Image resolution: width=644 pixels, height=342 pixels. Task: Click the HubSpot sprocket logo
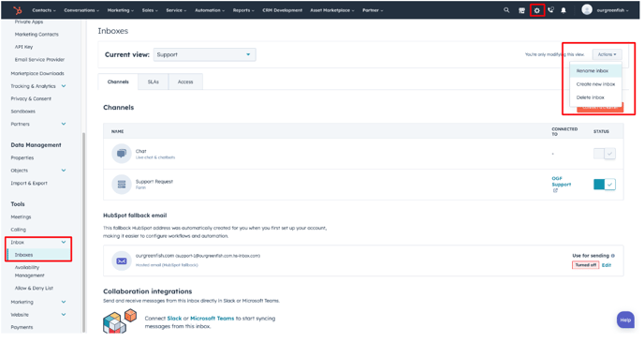coord(18,10)
